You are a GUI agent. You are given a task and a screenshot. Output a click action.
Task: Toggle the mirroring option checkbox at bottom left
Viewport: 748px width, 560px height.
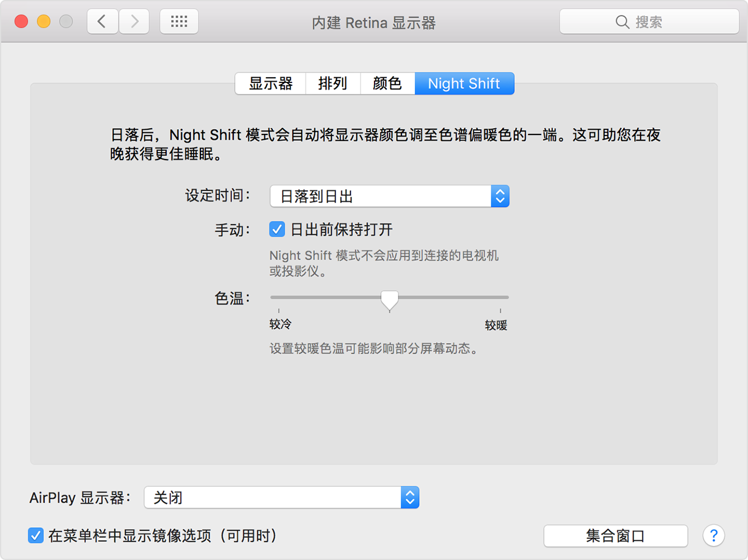(36, 535)
